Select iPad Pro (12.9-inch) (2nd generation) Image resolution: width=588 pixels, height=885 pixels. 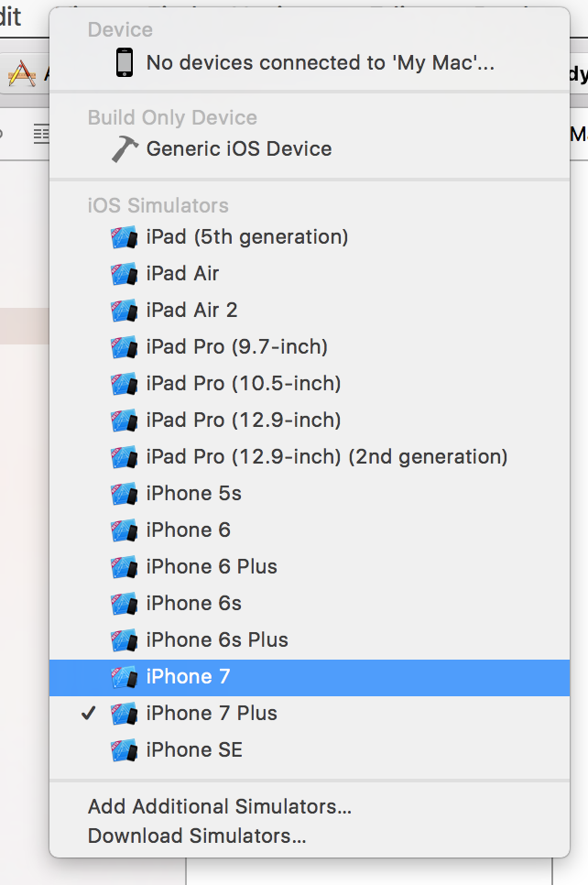pyautogui.click(x=310, y=456)
